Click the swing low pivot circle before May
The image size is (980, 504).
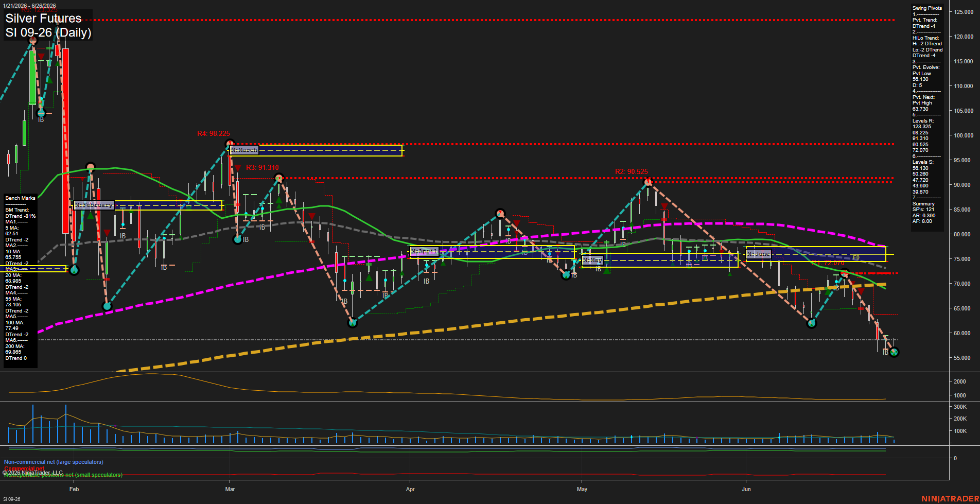tap(566, 275)
